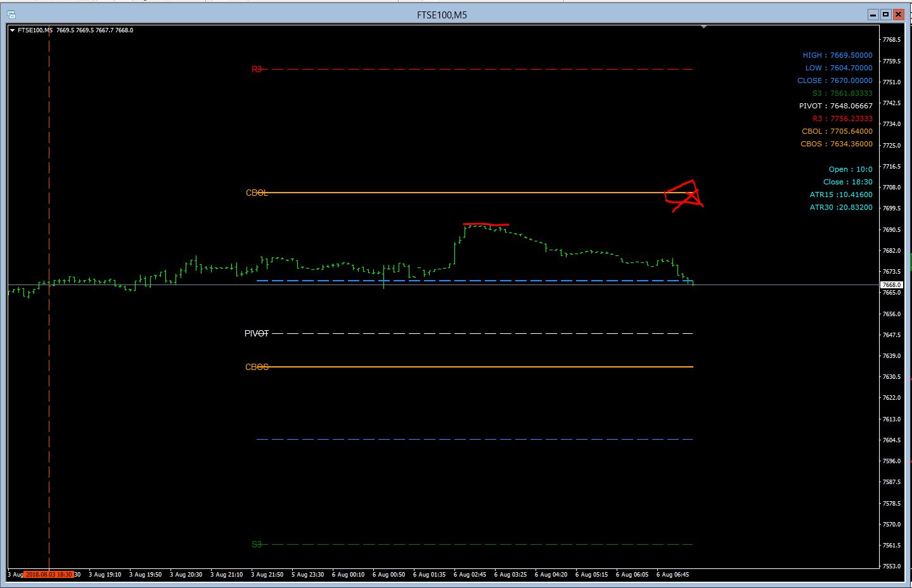Click the orange CBOL line label on chart
Image resolution: width=912 pixels, height=588 pixels.
tap(257, 193)
